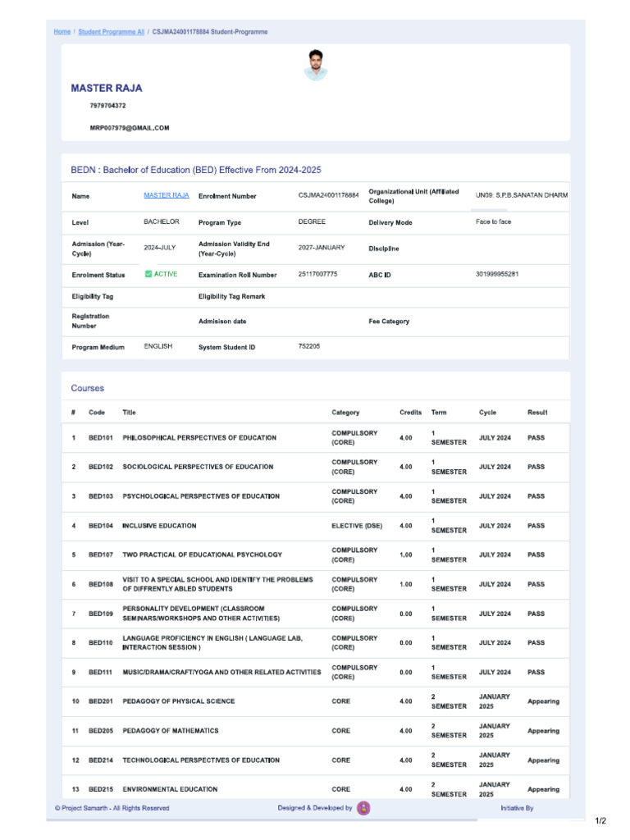
Task: Select the UN09 S.P.B.SANATAN DHARM college value
Action: click(522, 195)
